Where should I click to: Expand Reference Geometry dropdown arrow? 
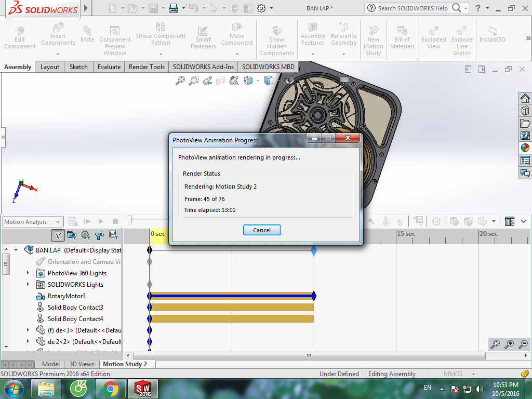pos(343,54)
